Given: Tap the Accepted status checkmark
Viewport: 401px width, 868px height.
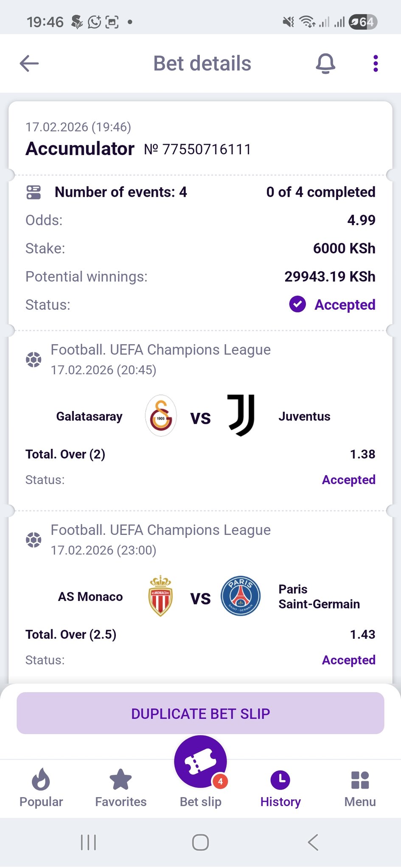Looking at the screenshot, I should pyautogui.click(x=297, y=304).
